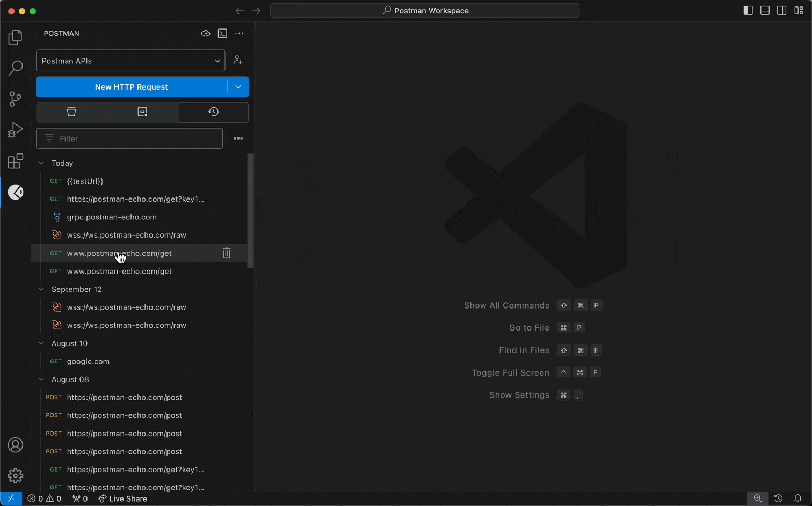
Task: Delete the hovered www.postman-echo.com/get history entry
Action: point(227,253)
